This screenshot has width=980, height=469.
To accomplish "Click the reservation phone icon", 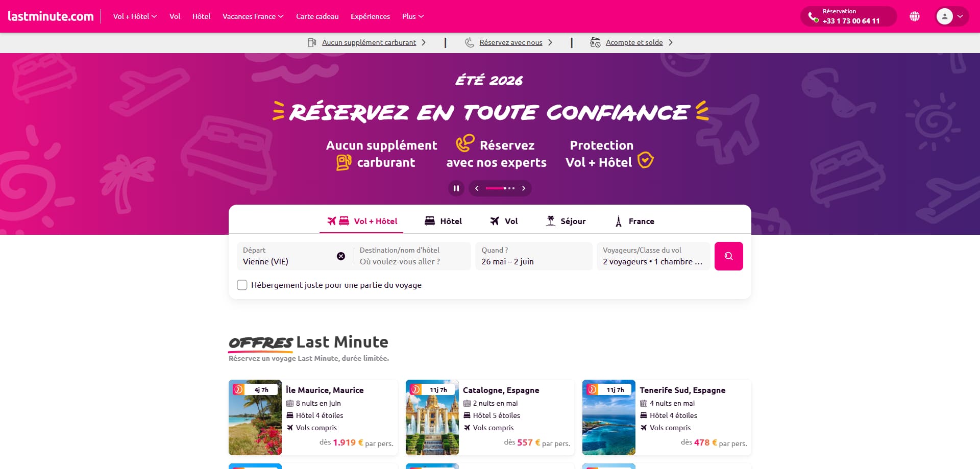I will point(813,17).
